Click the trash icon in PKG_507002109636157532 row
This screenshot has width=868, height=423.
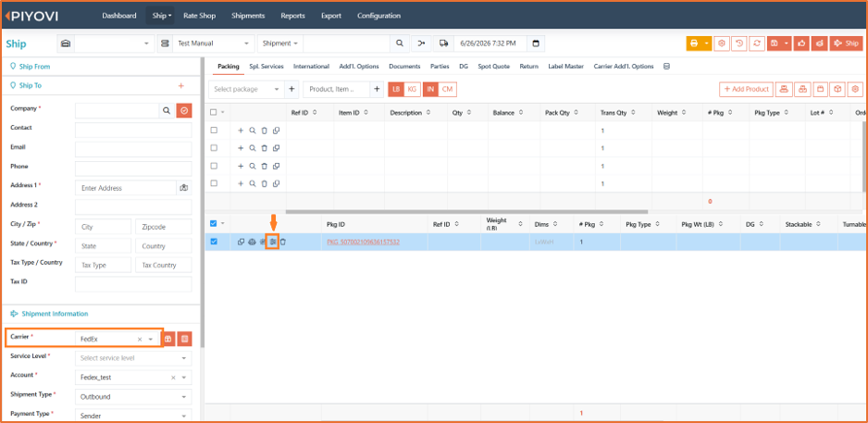click(x=283, y=242)
